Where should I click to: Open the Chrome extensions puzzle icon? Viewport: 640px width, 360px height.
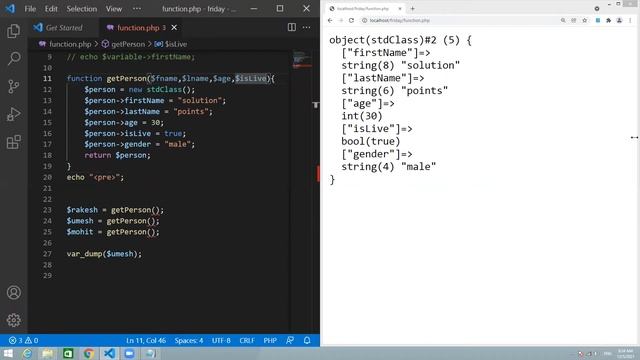[x=609, y=20]
